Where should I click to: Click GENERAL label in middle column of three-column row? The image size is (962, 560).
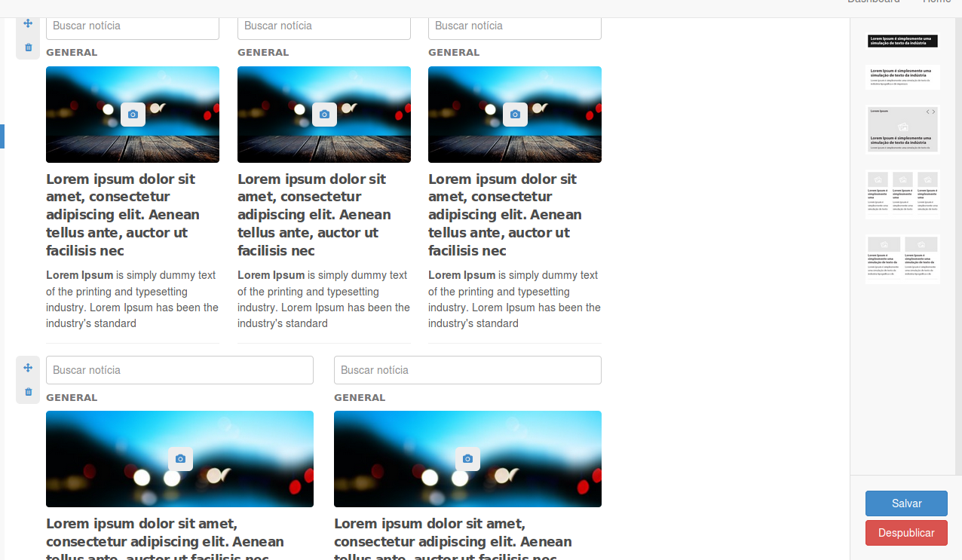tap(263, 53)
